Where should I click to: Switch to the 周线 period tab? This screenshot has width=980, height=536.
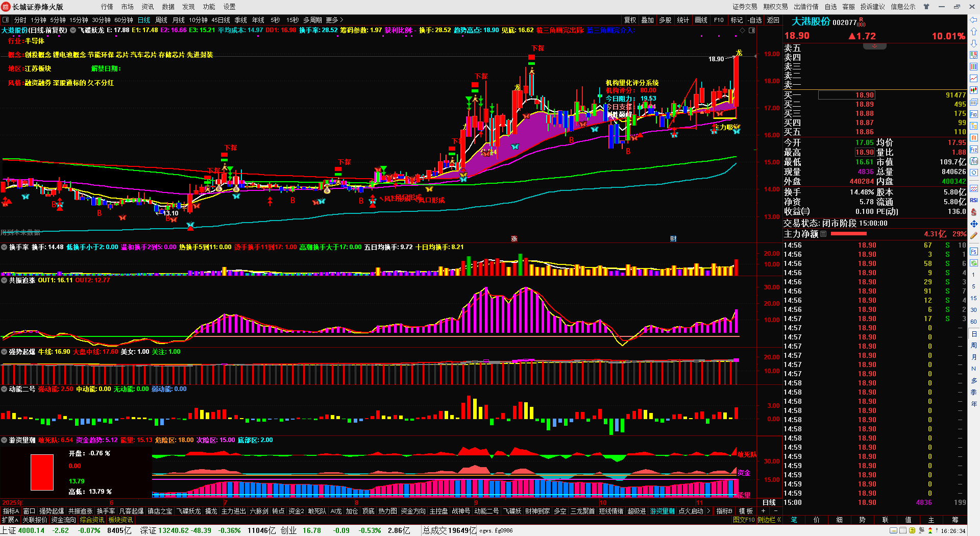tap(161, 20)
